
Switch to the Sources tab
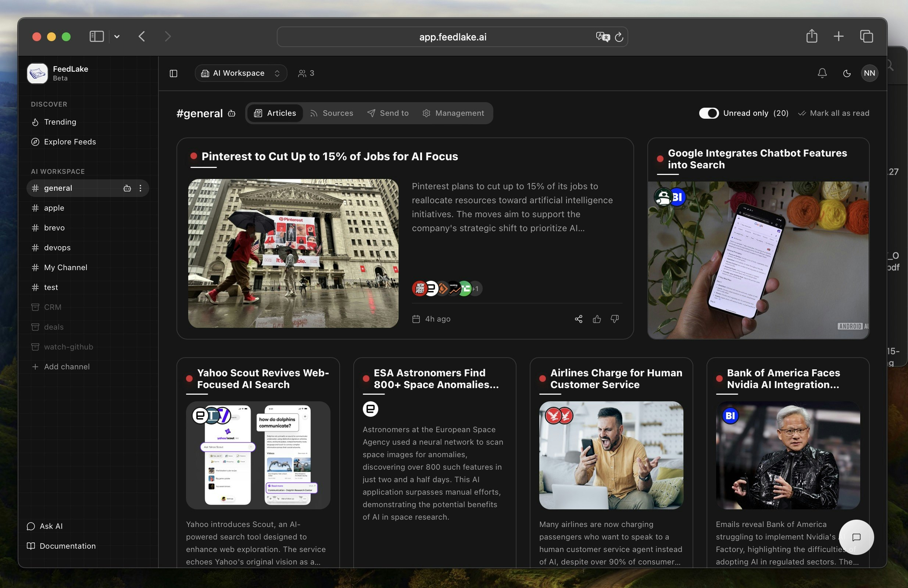[331, 113]
